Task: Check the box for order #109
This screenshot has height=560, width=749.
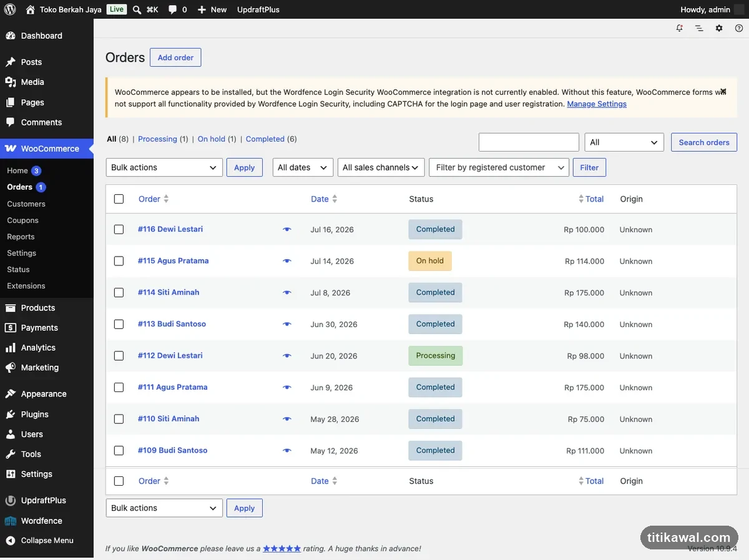Action: click(119, 450)
